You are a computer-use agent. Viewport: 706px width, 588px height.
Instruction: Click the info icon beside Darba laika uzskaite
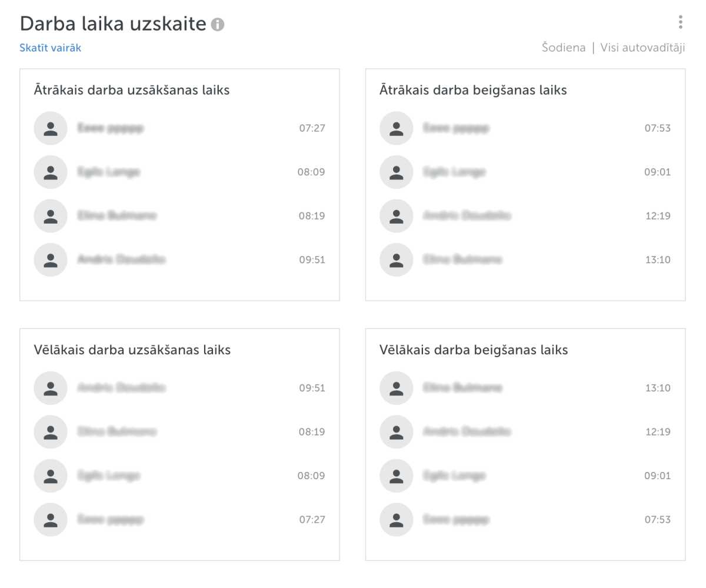(x=218, y=25)
